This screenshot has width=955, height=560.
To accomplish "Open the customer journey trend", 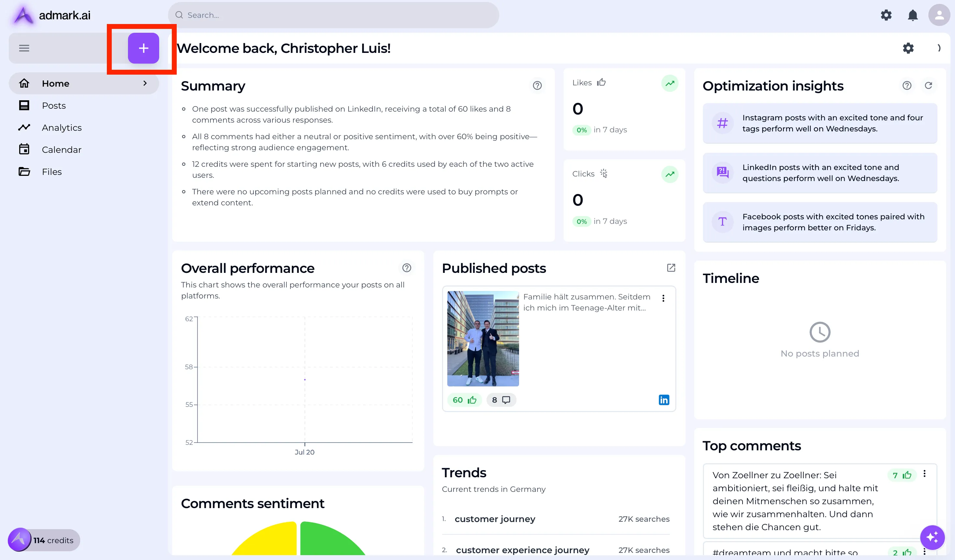I will [494, 519].
